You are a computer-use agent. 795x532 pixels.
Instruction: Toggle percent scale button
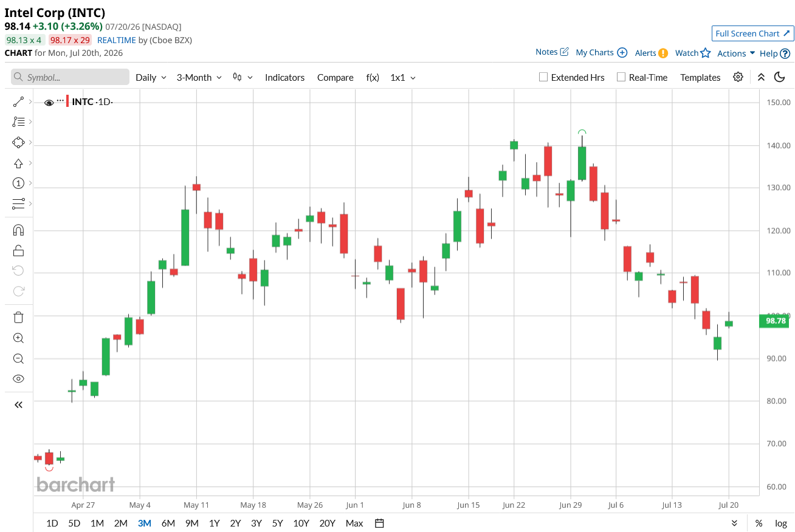click(x=759, y=523)
